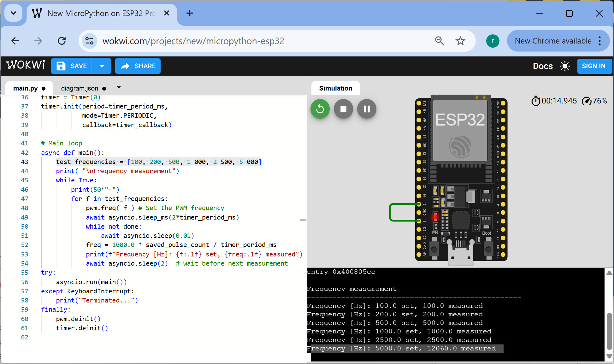The width and height of the screenshot is (614, 364).
Task: Minimize the Chrome window
Action: (x=540, y=13)
